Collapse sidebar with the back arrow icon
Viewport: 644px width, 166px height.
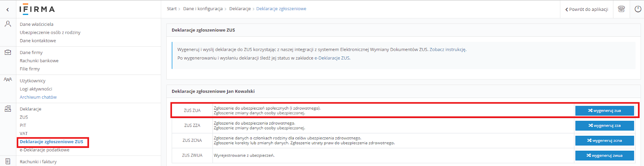click(x=8, y=9)
